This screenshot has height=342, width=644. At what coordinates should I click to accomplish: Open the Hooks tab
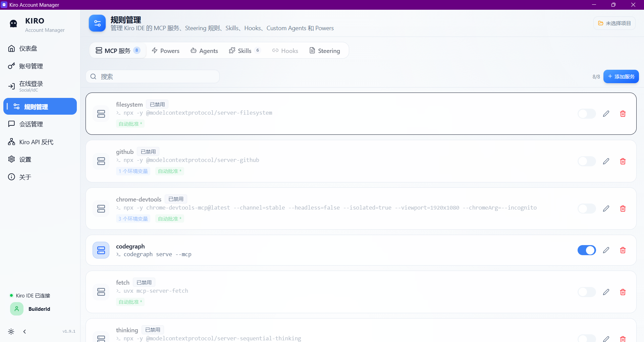pos(285,51)
